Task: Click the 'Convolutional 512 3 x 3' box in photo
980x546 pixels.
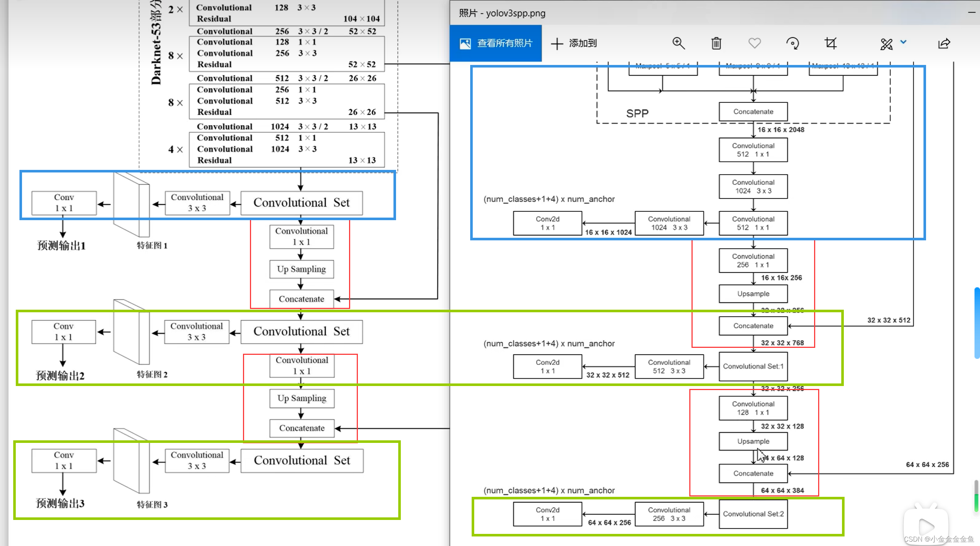Action: coord(669,367)
